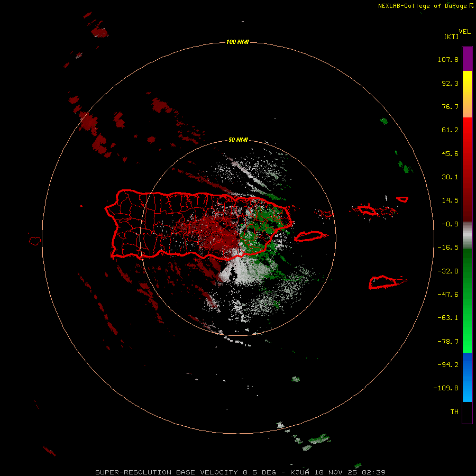The height and width of the screenshot is (476, 476).
Task: Click the -16.5 legend value
Action: pos(448,248)
